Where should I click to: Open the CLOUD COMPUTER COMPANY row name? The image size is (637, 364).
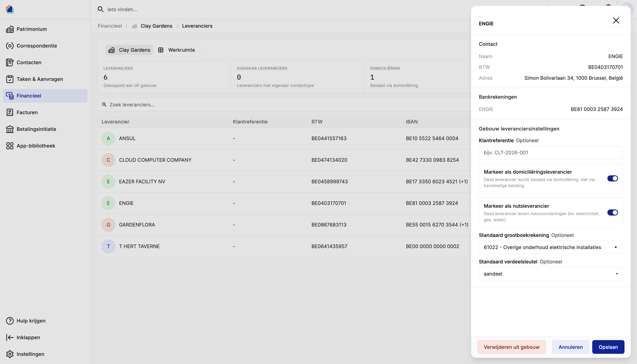coord(155,160)
